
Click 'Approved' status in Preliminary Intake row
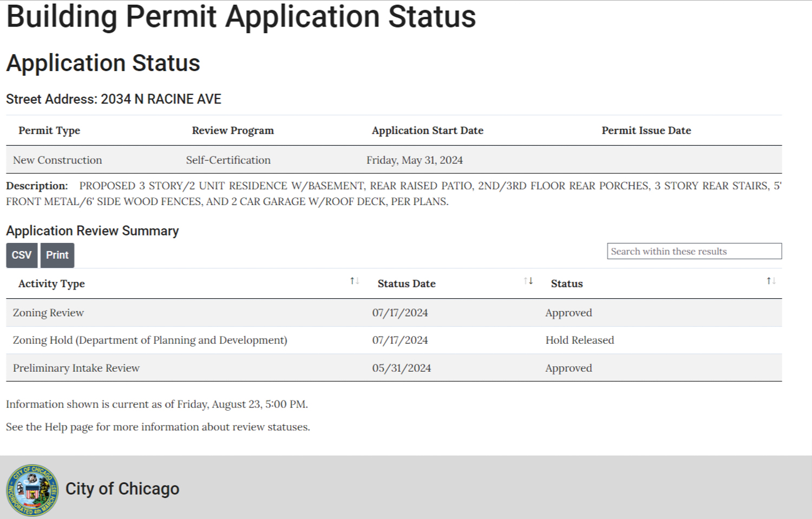point(569,368)
